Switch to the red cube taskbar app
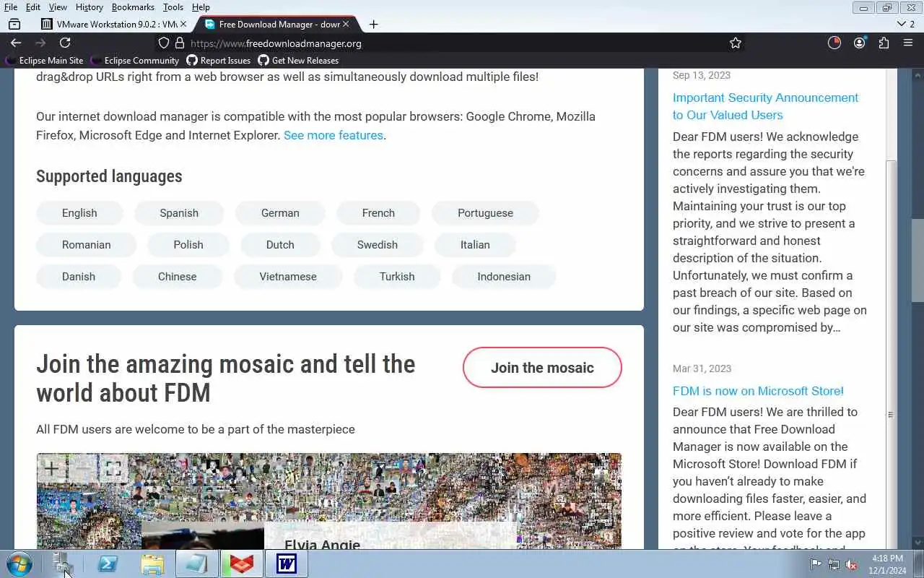This screenshot has width=924, height=578. tap(242, 564)
